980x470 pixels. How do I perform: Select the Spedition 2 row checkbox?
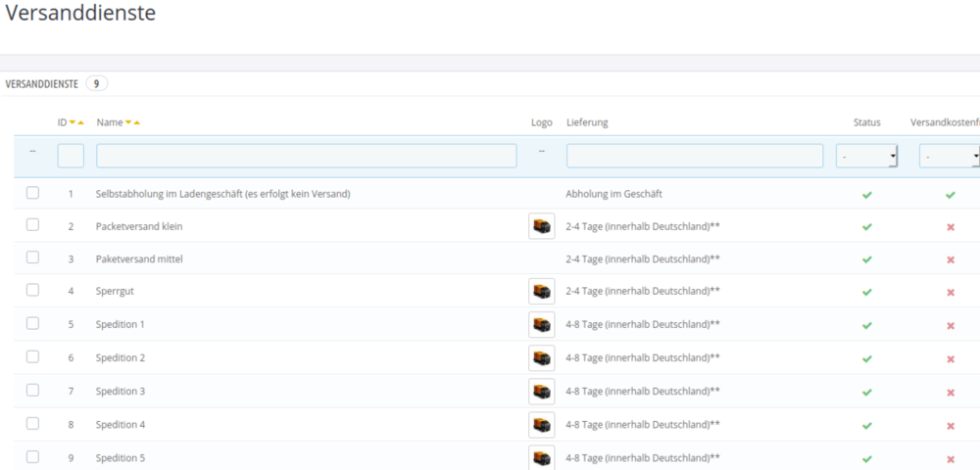coord(32,357)
